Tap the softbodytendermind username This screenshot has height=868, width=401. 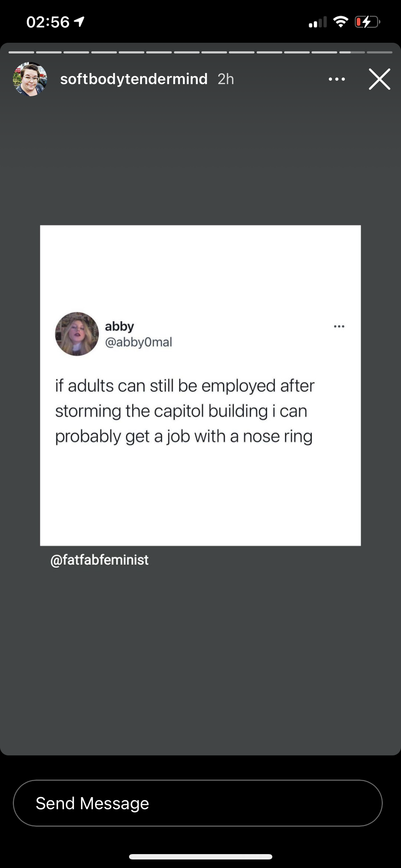click(x=134, y=79)
